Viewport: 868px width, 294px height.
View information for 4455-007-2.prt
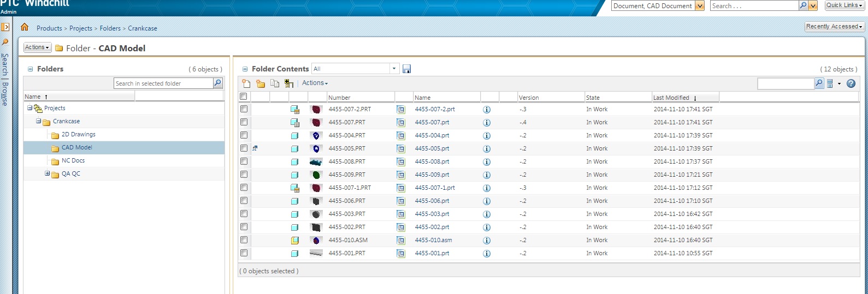coord(487,110)
